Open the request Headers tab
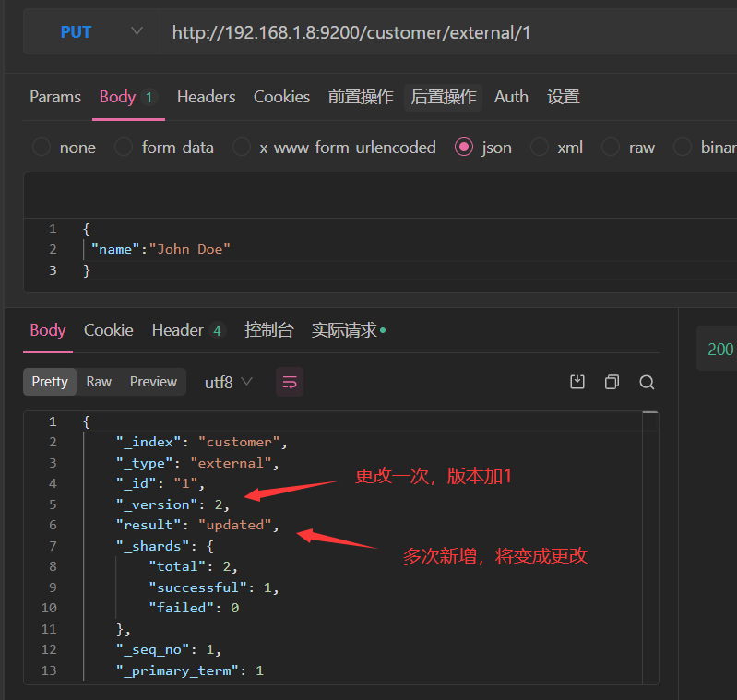 [x=206, y=97]
